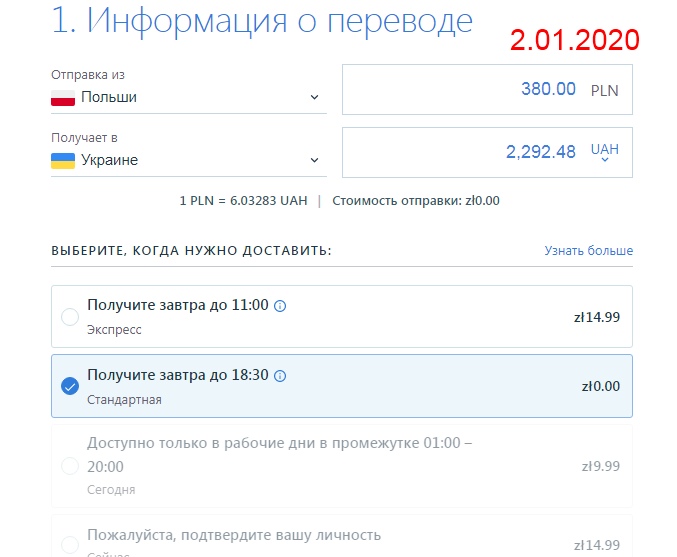Viewport: 677px width, 557px height.
Task: Click the Ukraine flag icon
Action: pos(63,161)
